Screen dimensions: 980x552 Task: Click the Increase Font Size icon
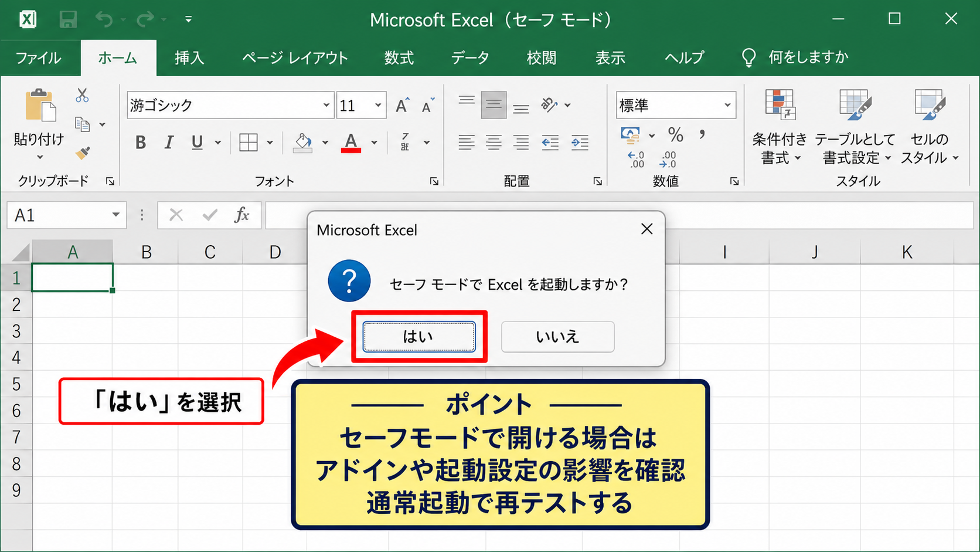[x=403, y=106]
